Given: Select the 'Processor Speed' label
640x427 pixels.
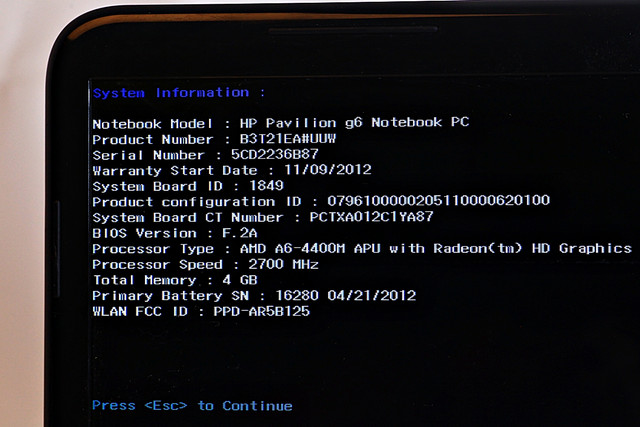Looking at the screenshot, I should 157,264.
